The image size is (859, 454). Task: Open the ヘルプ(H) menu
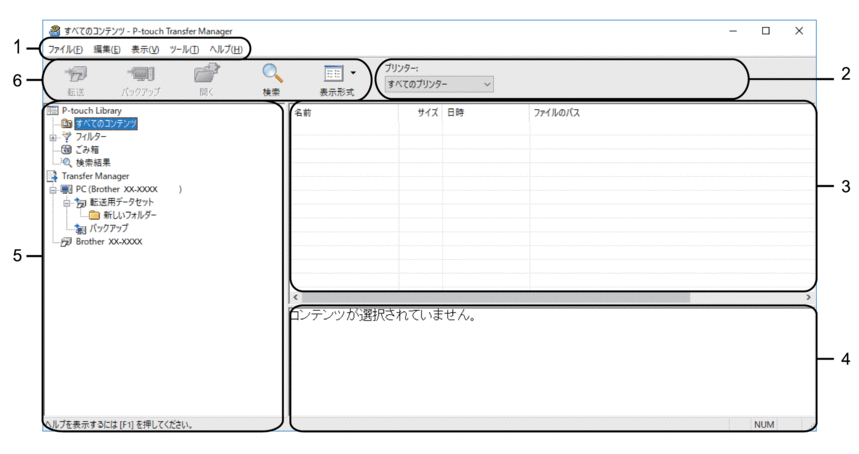[x=226, y=49]
